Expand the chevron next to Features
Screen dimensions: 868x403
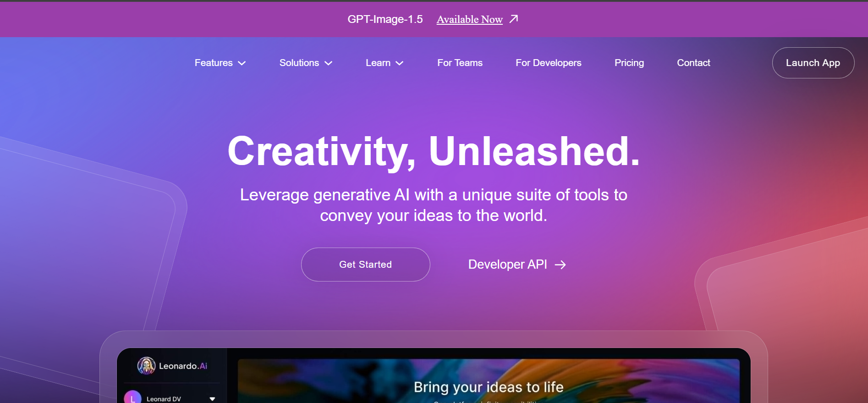pos(242,63)
